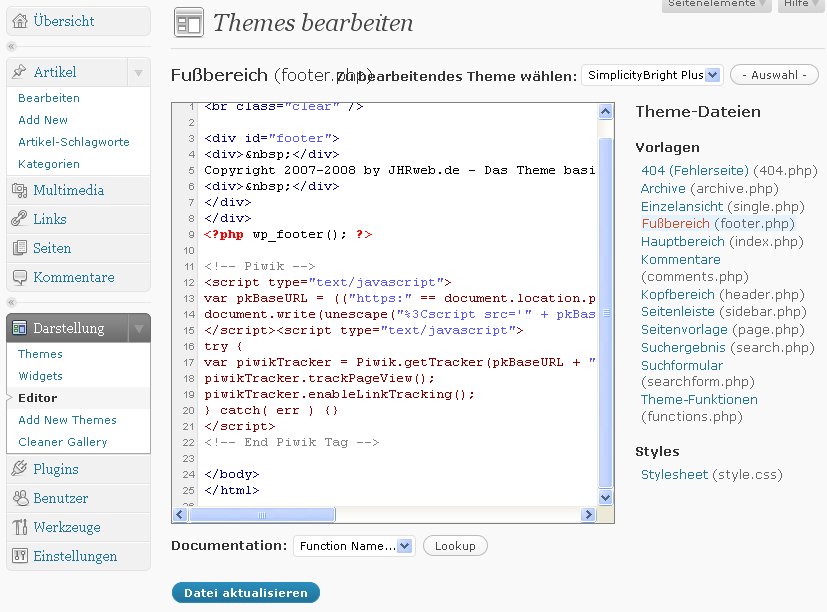827x612 pixels.
Task: Open Archive (archive.php) template
Action: pos(663,189)
